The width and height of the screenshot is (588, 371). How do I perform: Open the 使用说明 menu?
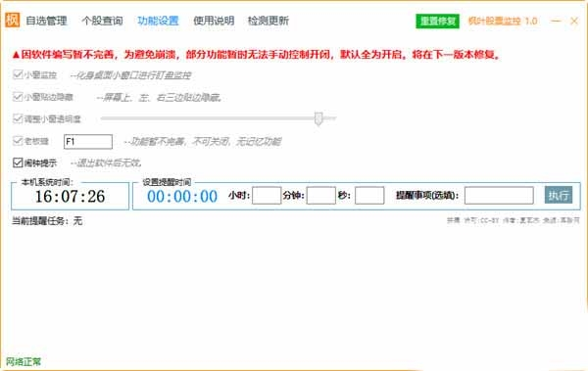tap(214, 21)
